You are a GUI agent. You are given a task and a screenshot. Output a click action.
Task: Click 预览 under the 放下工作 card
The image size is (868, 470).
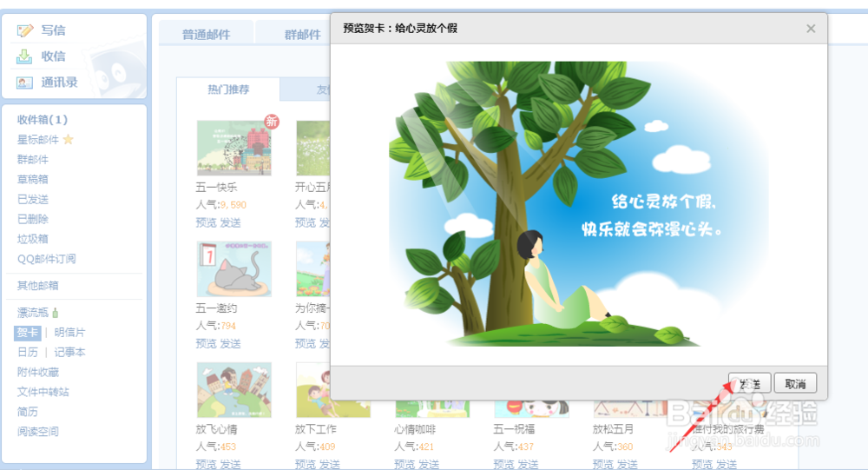pos(305,464)
